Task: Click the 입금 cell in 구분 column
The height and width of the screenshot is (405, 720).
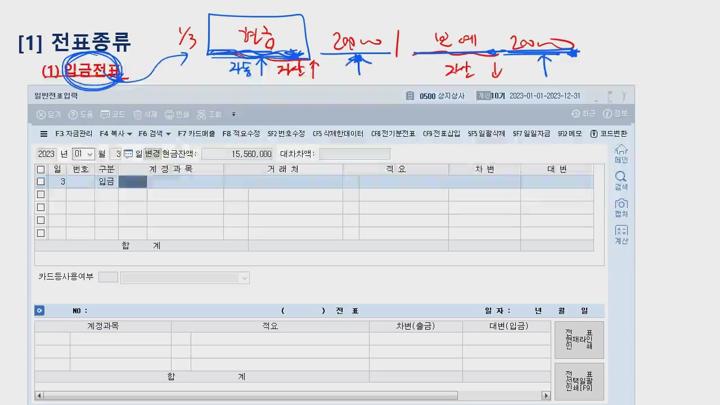Action: (107, 181)
